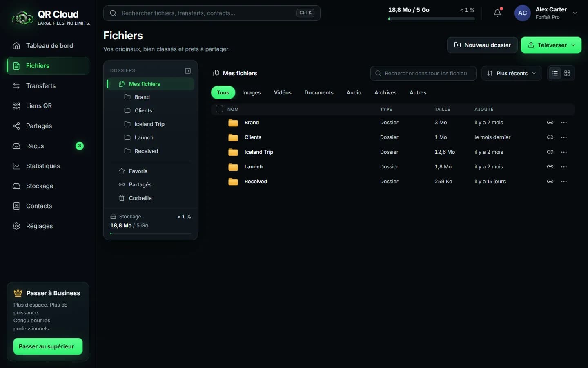Screen dimensions: 588x368
Task: Open the notifications bell
Action: point(497,13)
